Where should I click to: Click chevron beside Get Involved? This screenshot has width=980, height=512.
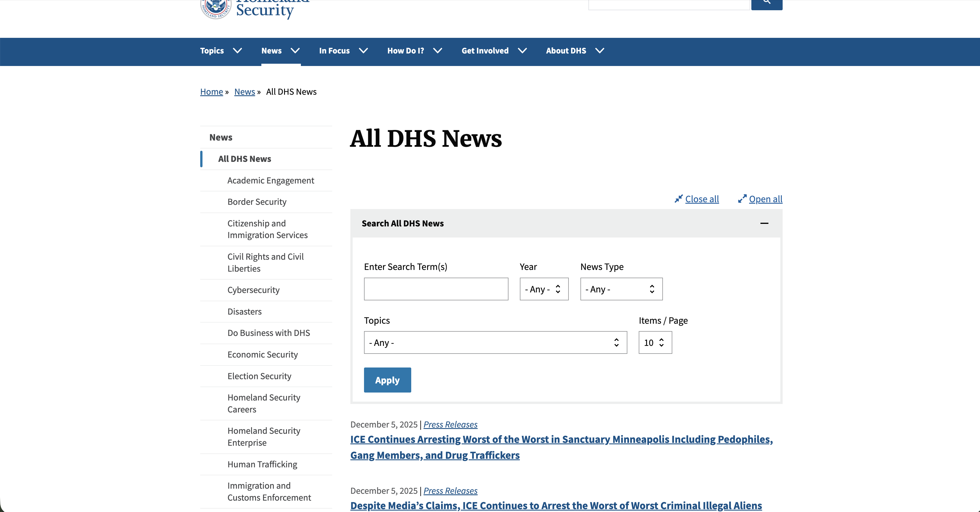(522, 51)
